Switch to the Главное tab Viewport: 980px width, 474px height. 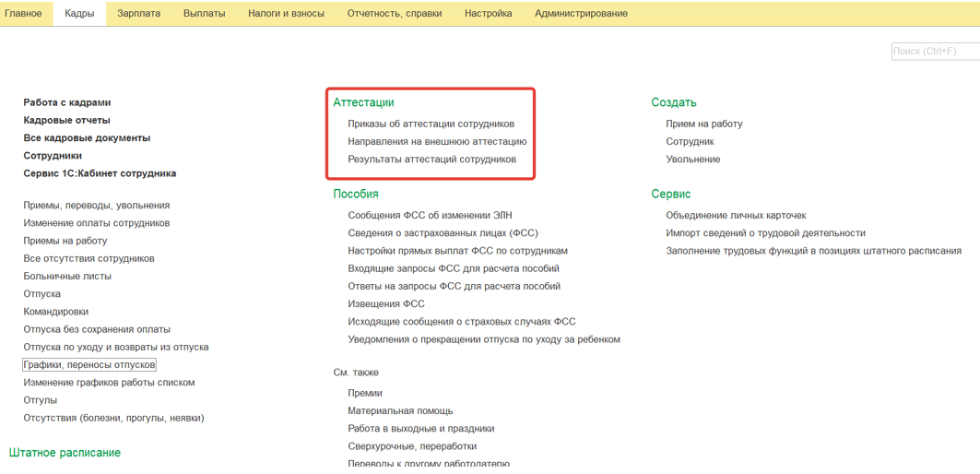pos(23,14)
